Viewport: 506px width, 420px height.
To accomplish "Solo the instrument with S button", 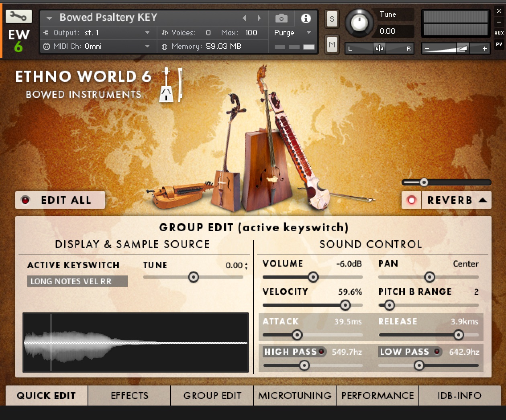I will point(332,19).
